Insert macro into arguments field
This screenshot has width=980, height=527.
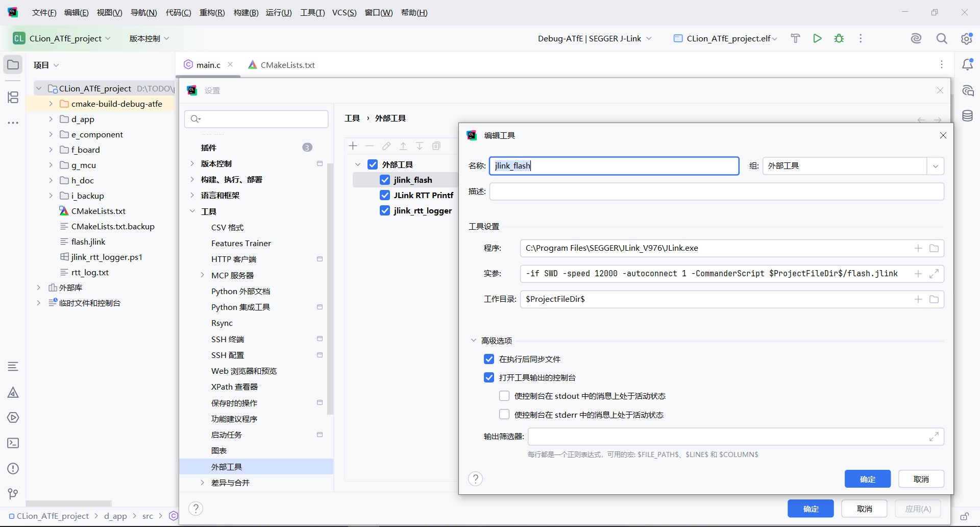(x=918, y=274)
